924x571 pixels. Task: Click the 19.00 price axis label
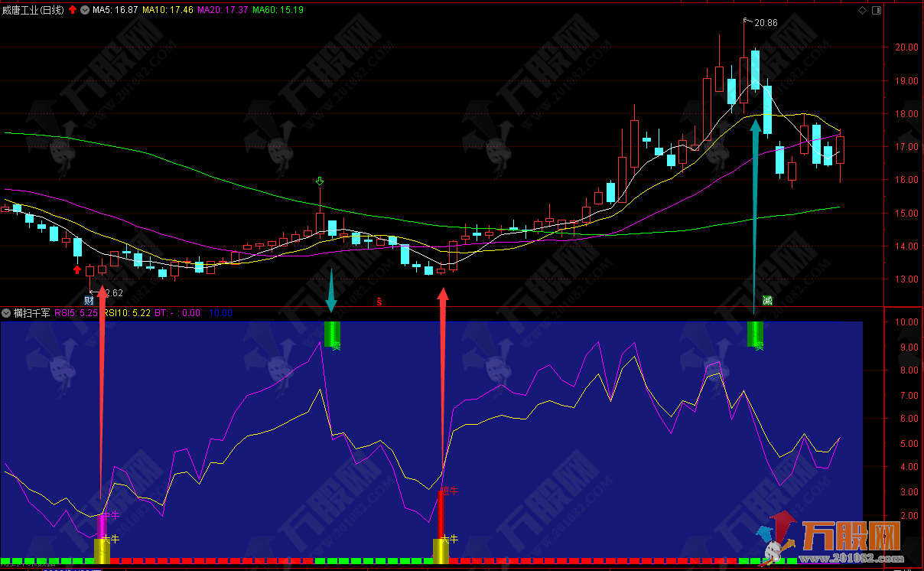907,80
